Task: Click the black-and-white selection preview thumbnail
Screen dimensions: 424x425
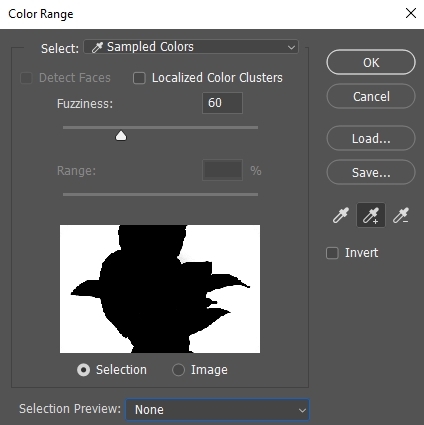Action: coord(160,289)
